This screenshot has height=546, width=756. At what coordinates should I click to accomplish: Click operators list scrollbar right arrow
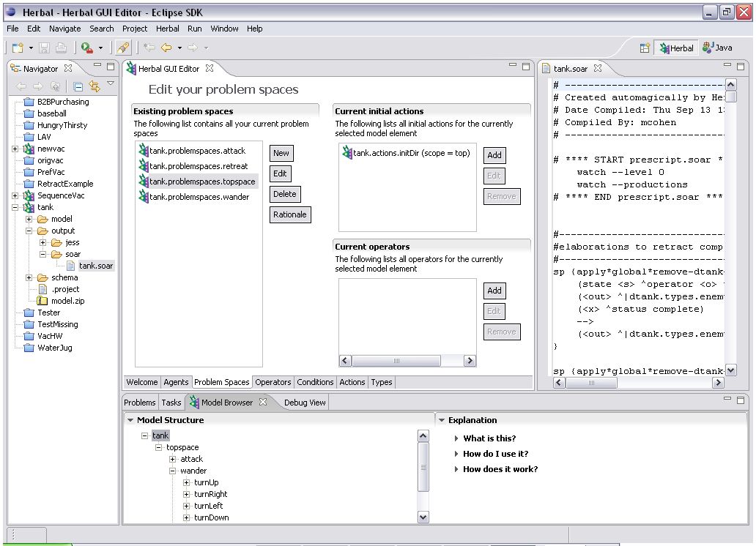click(470, 361)
